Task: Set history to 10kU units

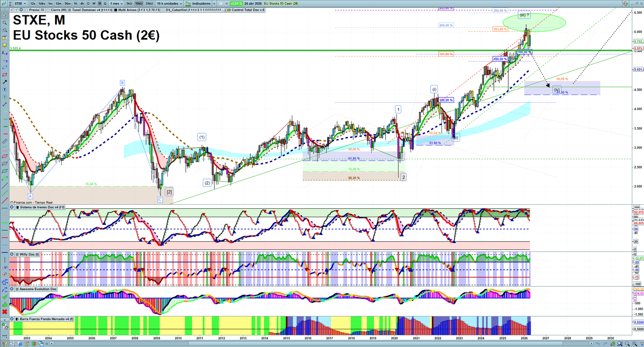Action: pyautogui.click(x=139, y=4)
